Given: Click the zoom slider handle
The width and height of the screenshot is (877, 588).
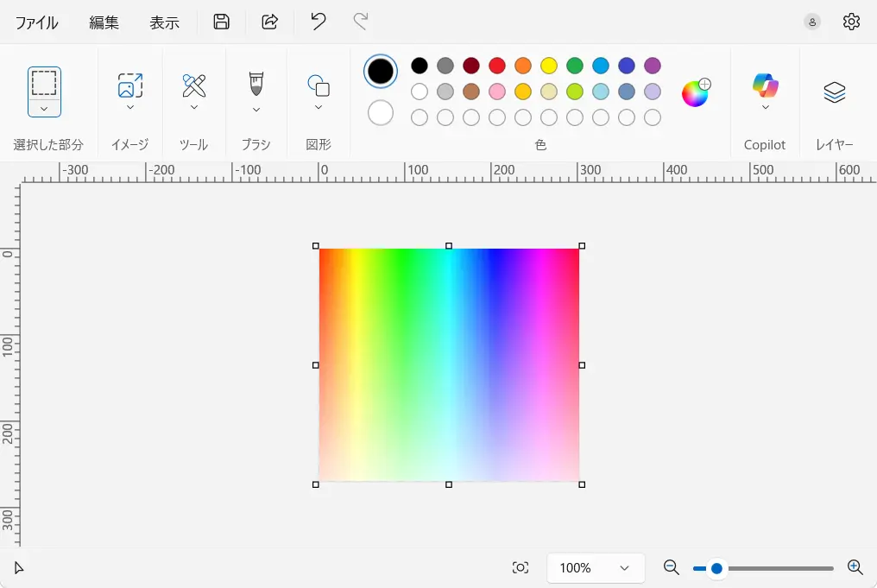Looking at the screenshot, I should pos(716,568).
